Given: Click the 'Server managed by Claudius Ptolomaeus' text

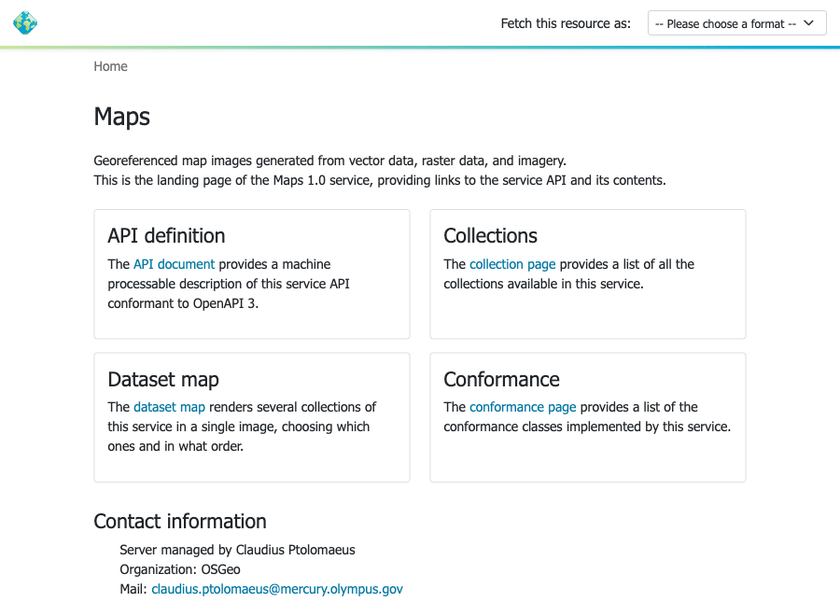Looking at the screenshot, I should tap(237, 550).
